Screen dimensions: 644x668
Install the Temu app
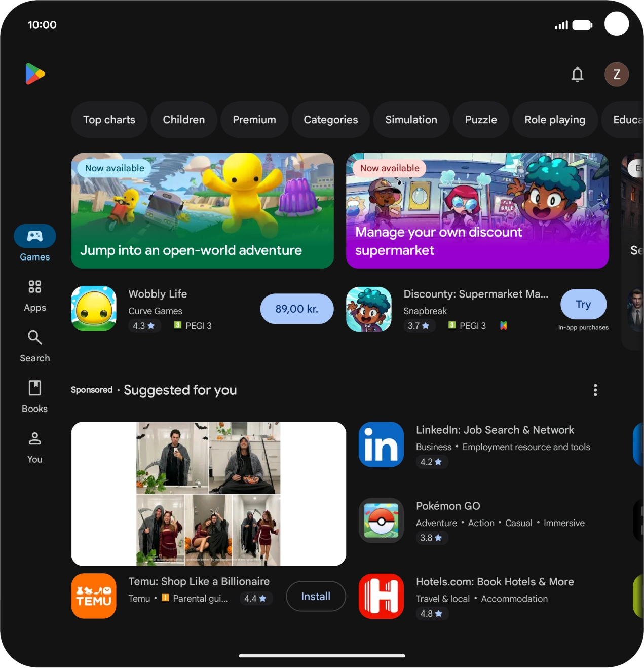pyautogui.click(x=316, y=597)
